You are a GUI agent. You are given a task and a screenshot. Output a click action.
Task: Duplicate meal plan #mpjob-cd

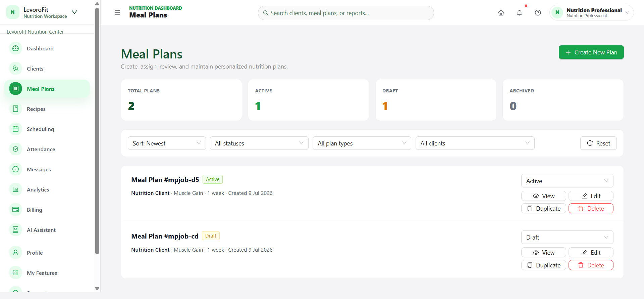pyautogui.click(x=543, y=265)
